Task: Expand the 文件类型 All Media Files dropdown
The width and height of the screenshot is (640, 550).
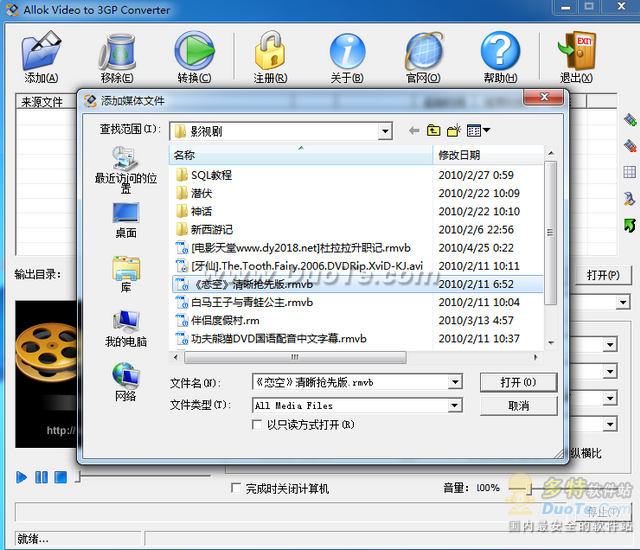Action: pos(455,405)
